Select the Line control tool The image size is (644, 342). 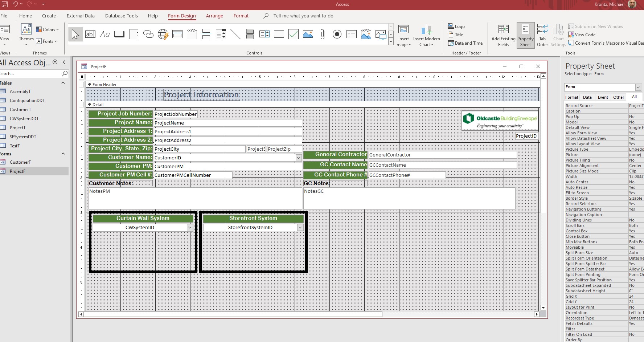[235, 34]
